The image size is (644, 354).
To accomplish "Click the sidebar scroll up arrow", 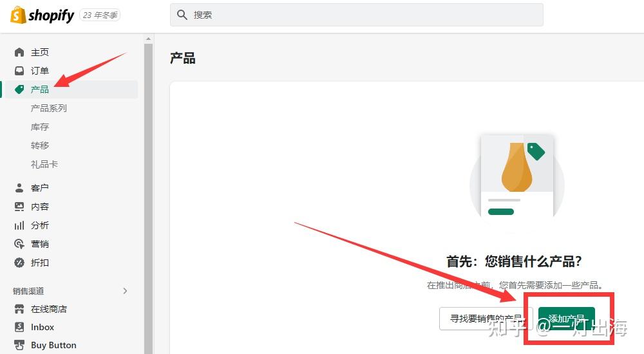I will (148, 39).
